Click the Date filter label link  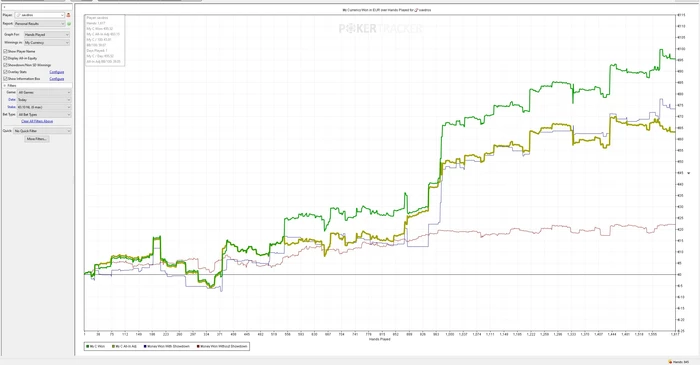coord(12,100)
